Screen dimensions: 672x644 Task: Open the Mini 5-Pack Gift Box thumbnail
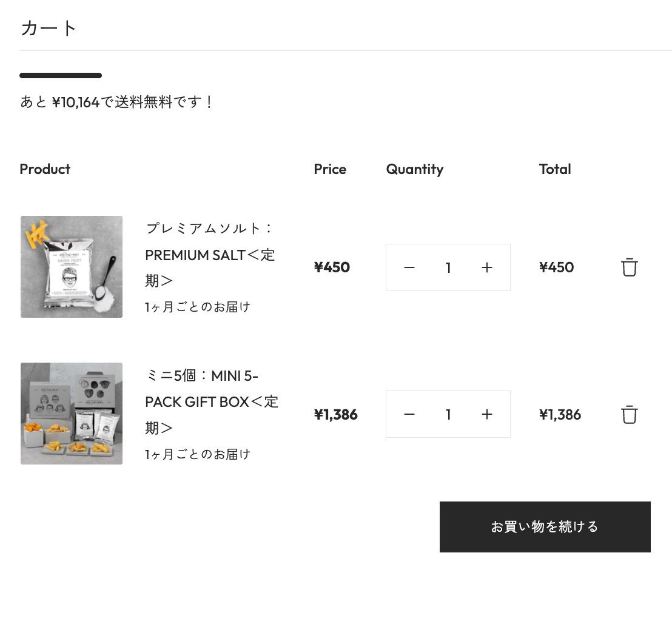click(72, 414)
